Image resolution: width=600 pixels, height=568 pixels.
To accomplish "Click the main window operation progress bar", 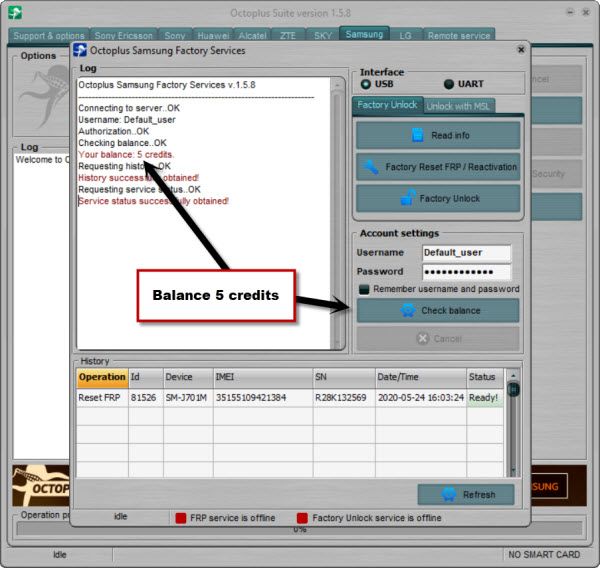I will (299, 529).
